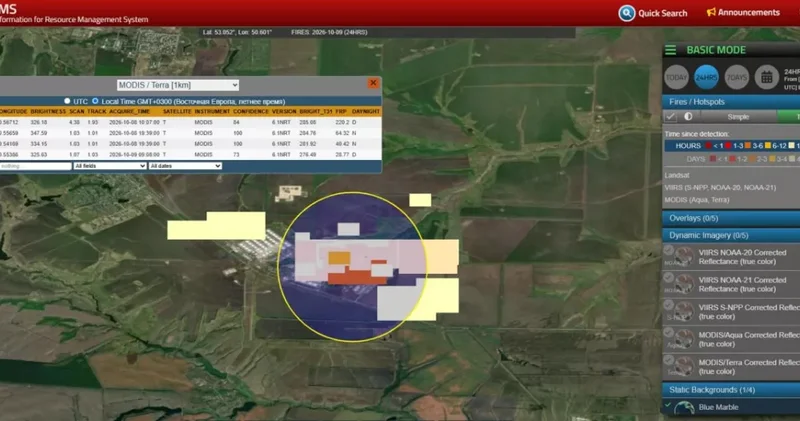Open the Quick Search magnifier icon

[x=627, y=13]
